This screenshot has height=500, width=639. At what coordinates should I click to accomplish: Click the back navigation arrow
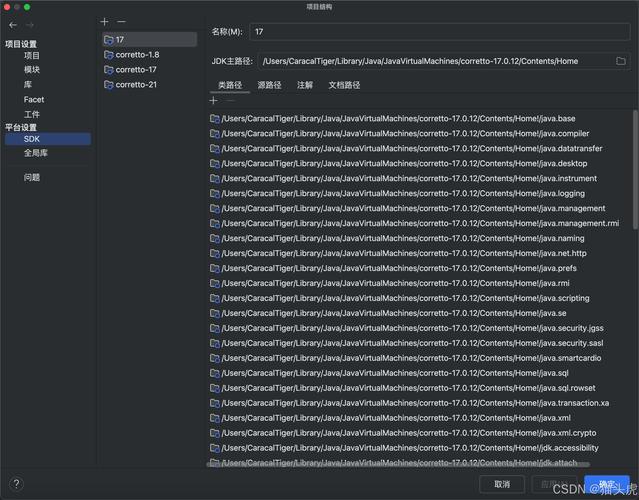click(13, 24)
